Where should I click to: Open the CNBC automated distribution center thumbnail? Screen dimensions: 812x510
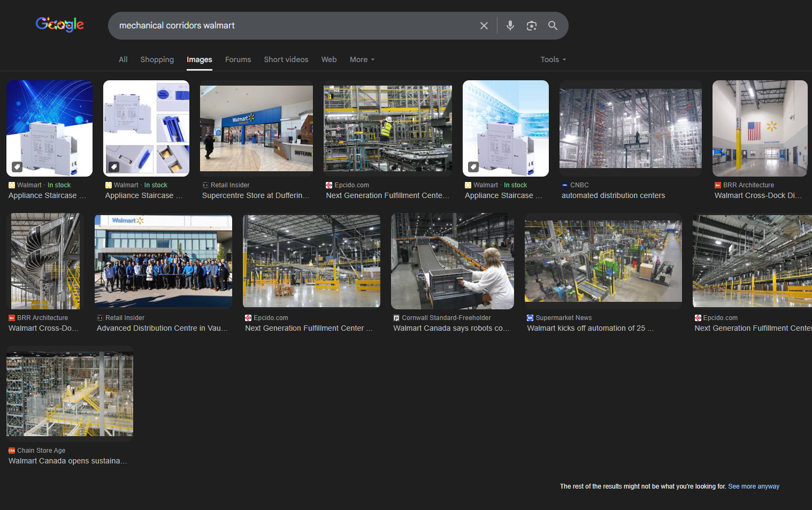(x=631, y=128)
